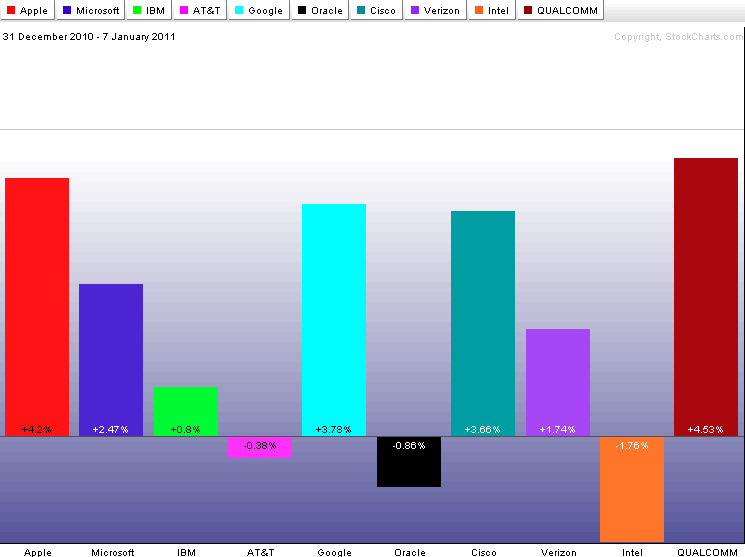This screenshot has width=745, height=557.
Task: Click the +2.47% value label
Action: pyautogui.click(x=110, y=430)
